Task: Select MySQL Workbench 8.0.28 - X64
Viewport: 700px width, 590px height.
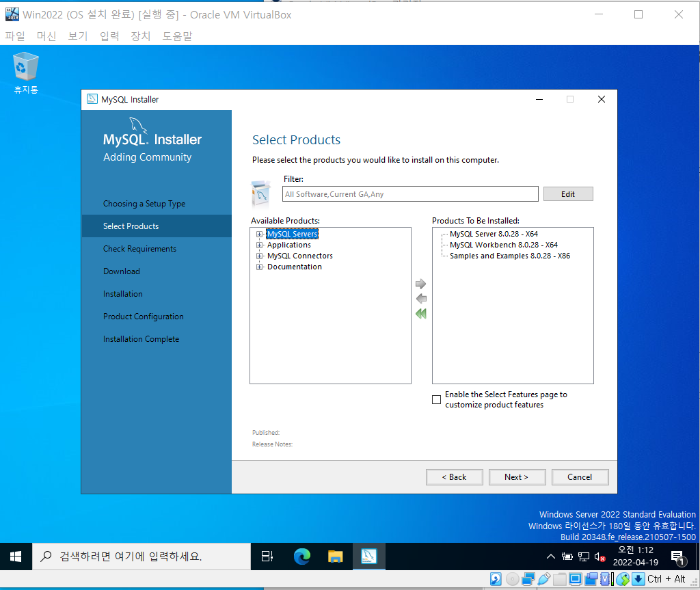Action: pyautogui.click(x=504, y=245)
